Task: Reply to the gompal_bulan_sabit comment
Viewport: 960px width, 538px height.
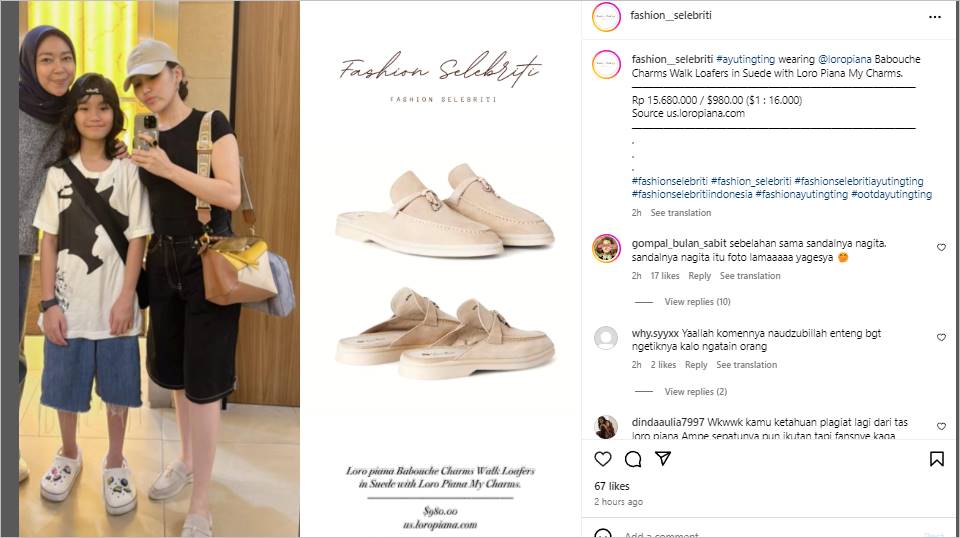Action: click(x=699, y=276)
